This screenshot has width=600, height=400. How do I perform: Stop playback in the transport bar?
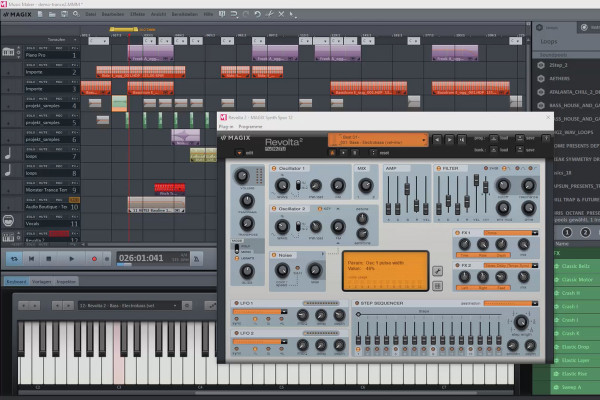pos(49,259)
